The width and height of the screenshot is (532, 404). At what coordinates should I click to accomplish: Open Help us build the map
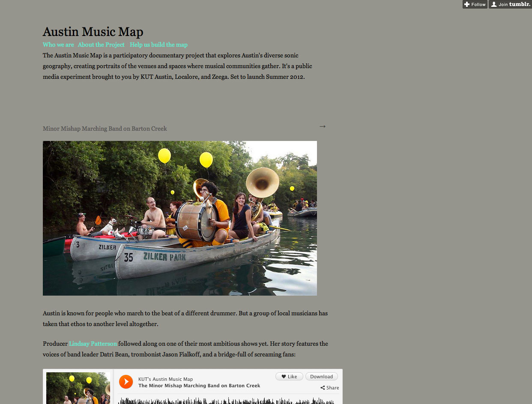point(158,45)
